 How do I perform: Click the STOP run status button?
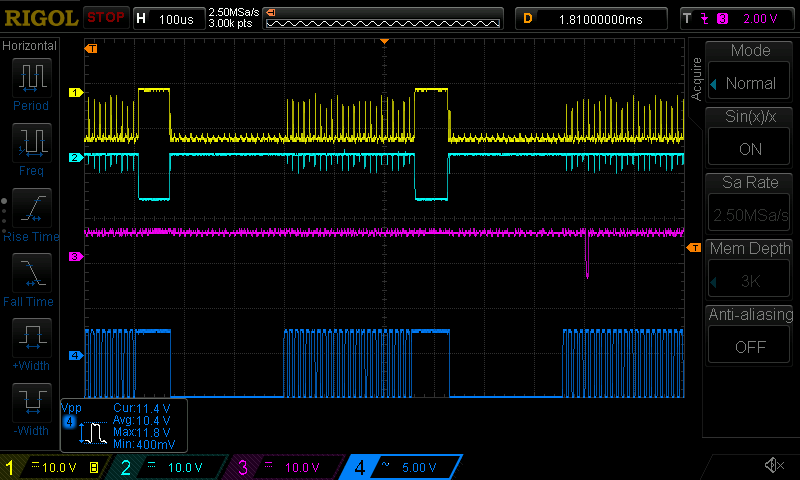[106, 17]
